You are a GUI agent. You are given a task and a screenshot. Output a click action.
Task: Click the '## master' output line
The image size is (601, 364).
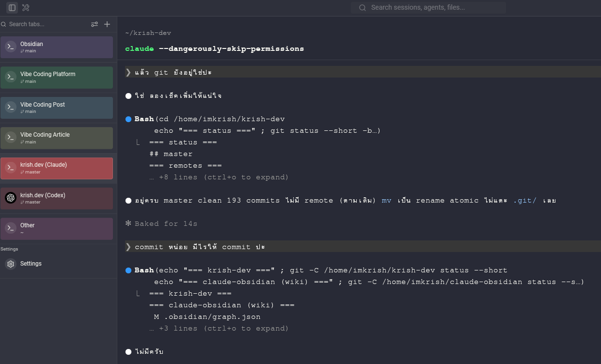(171, 154)
